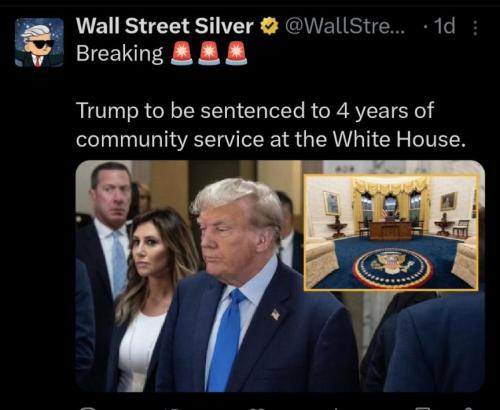Click the presidential seal on the rug
Image resolution: width=500 pixels, height=410 pixels.
[393, 267]
